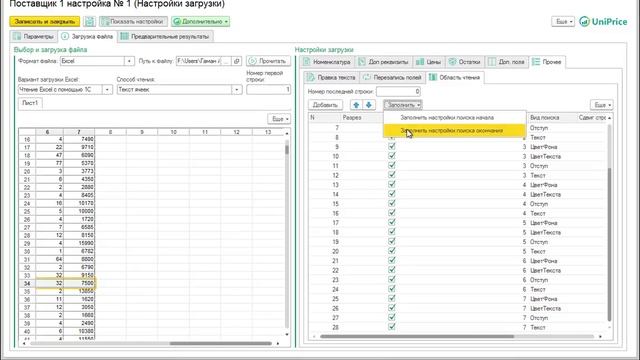Viewport: 640px width, 360px height.
Task: Switch to Номенклатура settings tab
Action: coord(327,62)
